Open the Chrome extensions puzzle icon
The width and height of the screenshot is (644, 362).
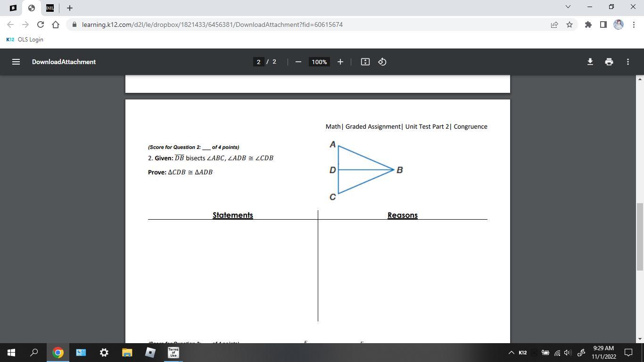(588, 25)
